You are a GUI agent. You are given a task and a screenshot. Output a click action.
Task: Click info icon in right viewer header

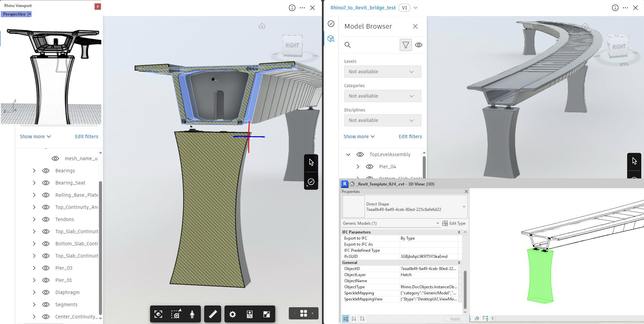tap(615, 8)
